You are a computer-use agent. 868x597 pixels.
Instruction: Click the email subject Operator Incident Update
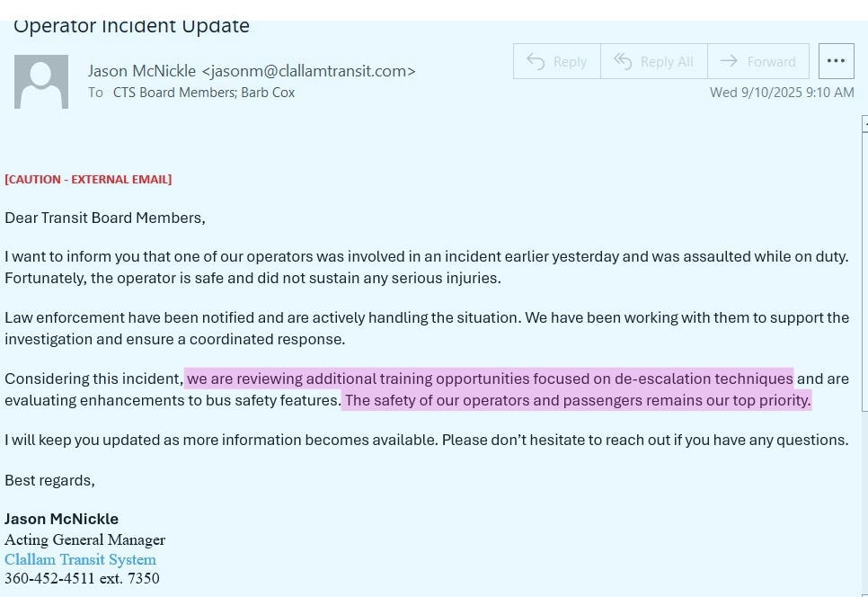pos(131,25)
